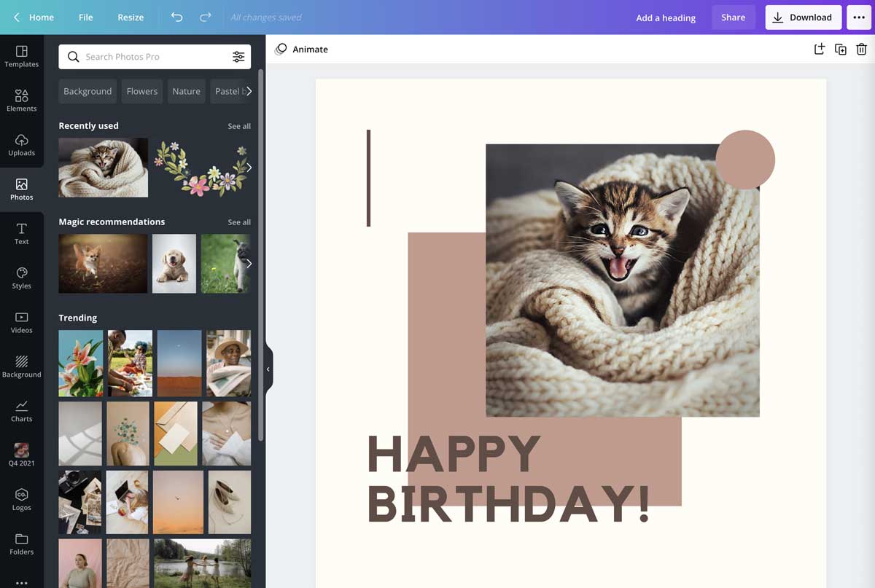875x588 pixels.
Task: Go back using Home chevron arrow
Action: pyautogui.click(x=16, y=17)
